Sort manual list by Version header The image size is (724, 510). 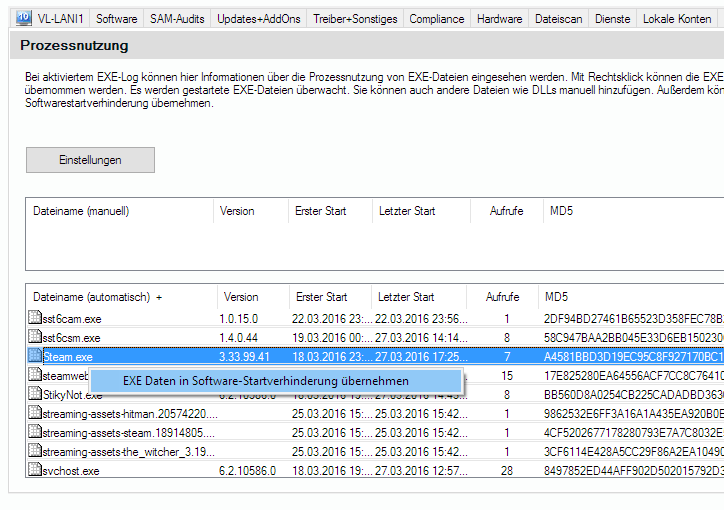251,211
